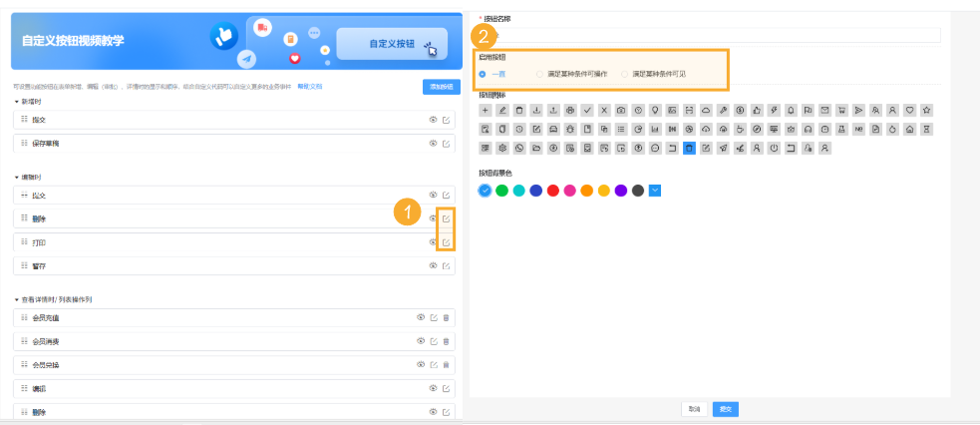980x425 pixels.
Task: Choose the pencil icon in button icon grid
Action: point(501,110)
